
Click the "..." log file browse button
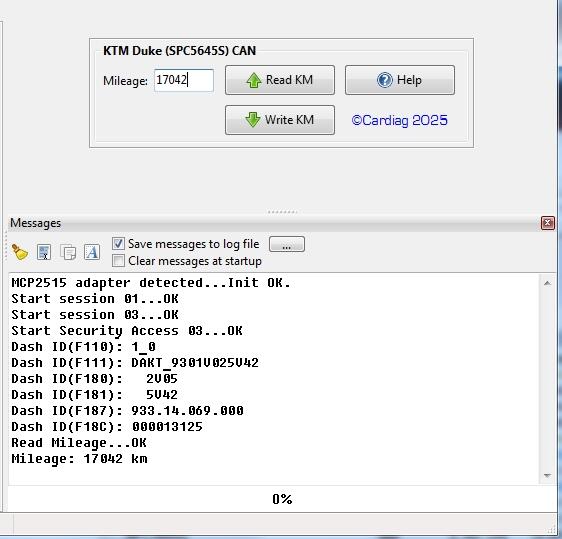coord(287,244)
